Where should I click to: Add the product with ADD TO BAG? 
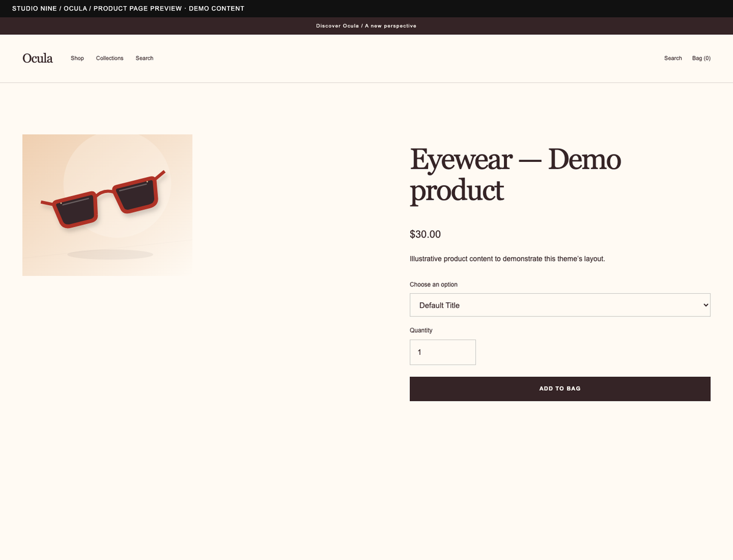560,389
